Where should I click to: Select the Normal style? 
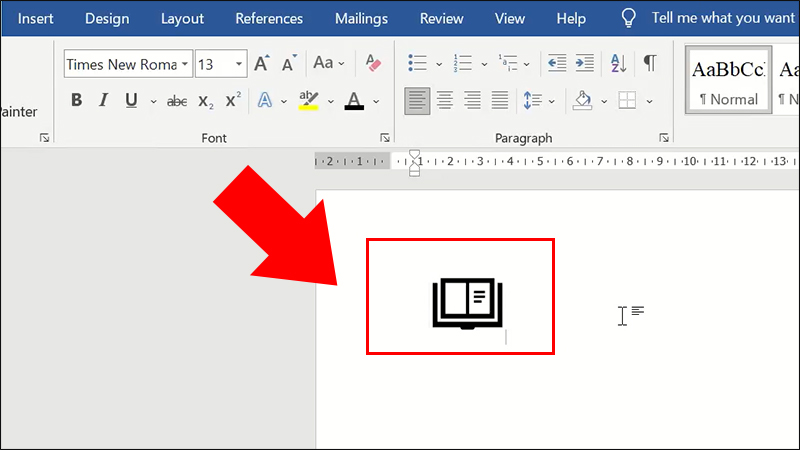(x=728, y=80)
